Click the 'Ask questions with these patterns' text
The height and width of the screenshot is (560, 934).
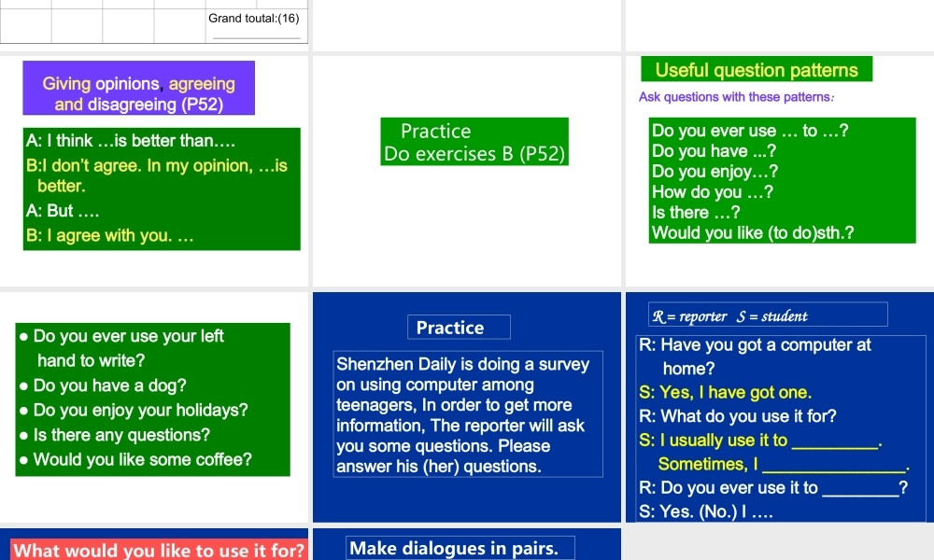[x=736, y=97]
